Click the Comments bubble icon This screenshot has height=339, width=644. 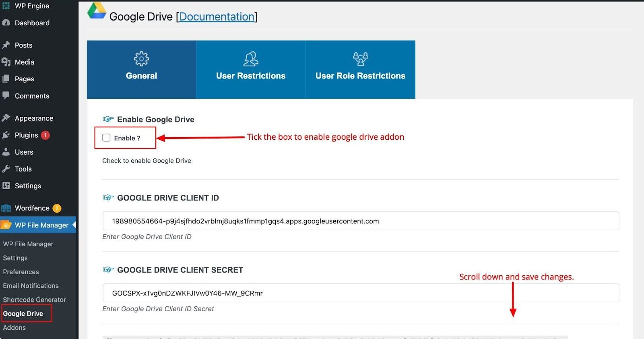tap(6, 95)
